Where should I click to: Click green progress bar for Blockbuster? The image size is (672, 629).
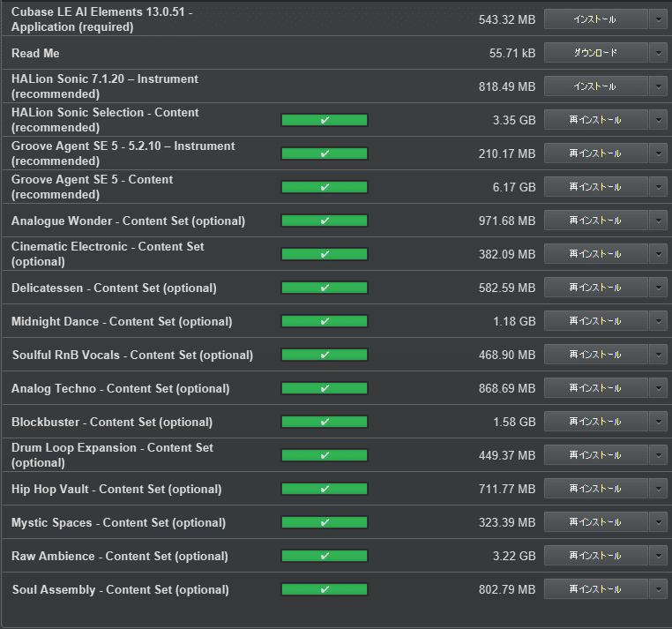tap(325, 422)
